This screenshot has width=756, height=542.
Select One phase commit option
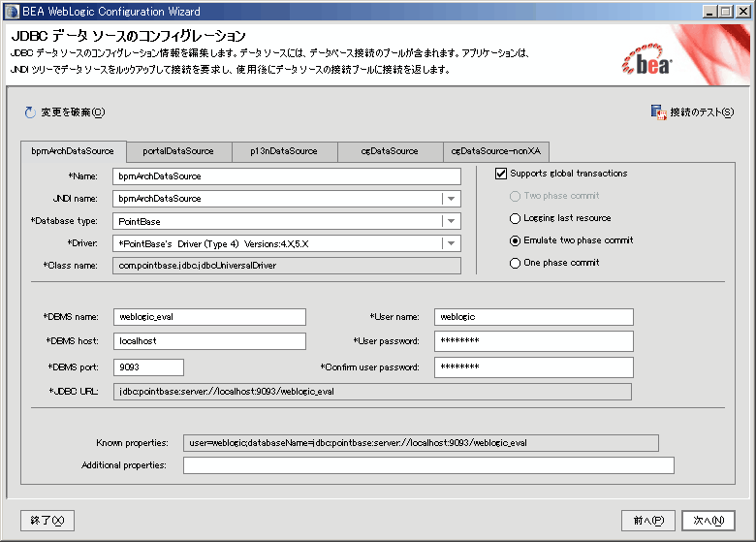coord(515,263)
